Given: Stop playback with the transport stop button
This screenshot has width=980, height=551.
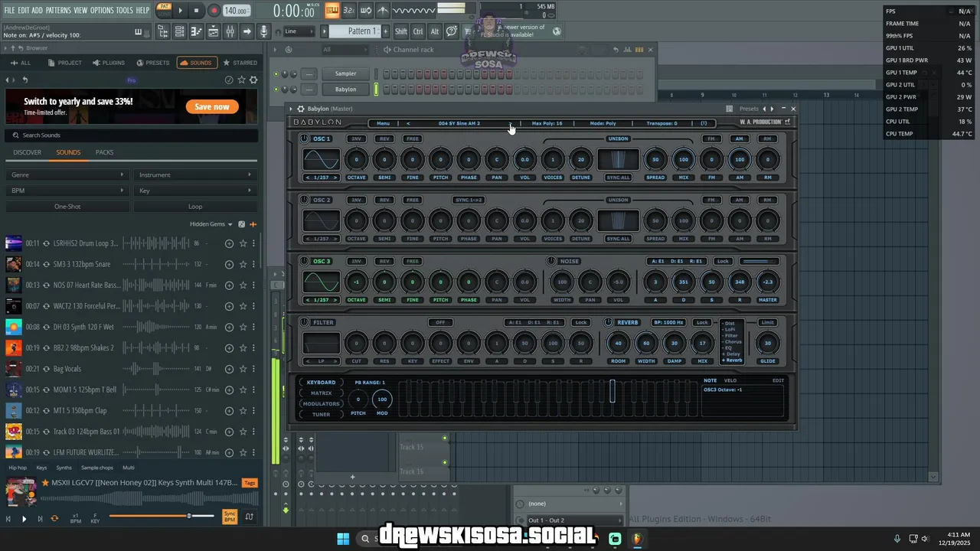Looking at the screenshot, I should 197,11.
